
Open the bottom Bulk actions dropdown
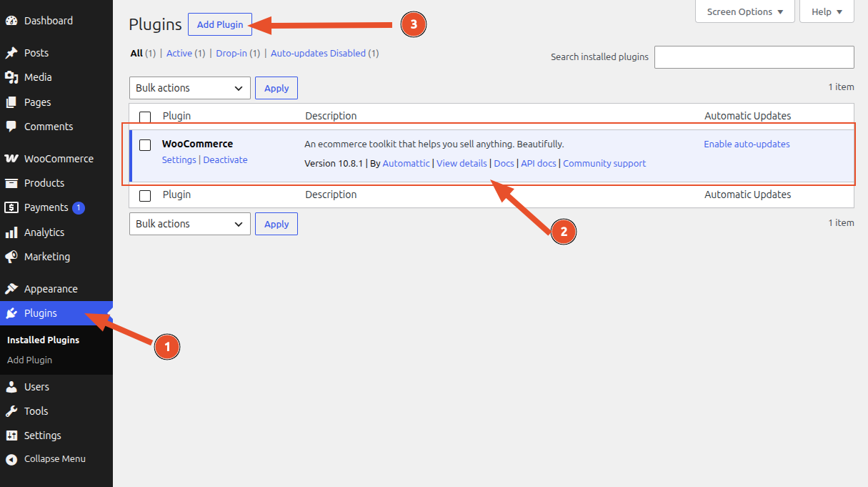click(190, 224)
